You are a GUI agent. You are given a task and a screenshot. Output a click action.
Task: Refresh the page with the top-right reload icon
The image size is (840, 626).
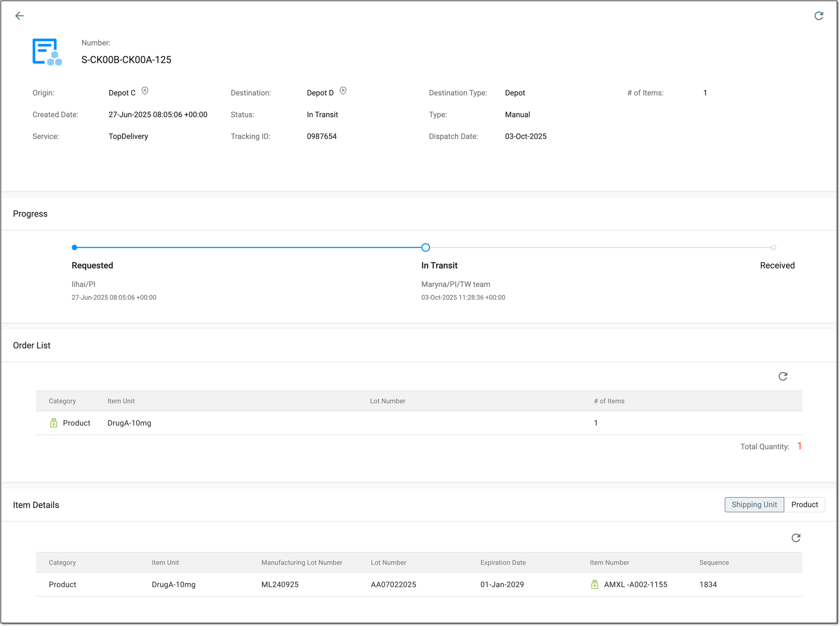click(x=818, y=15)
